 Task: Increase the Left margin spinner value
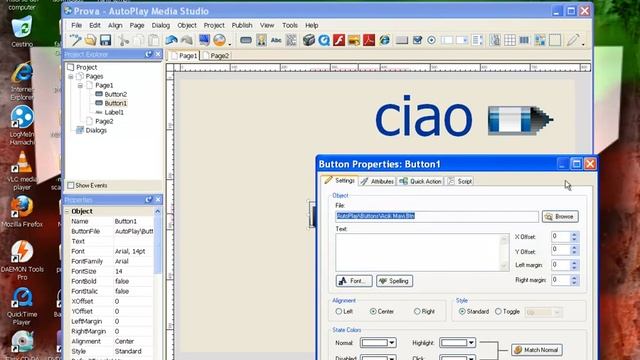click(x=574, y=263)
